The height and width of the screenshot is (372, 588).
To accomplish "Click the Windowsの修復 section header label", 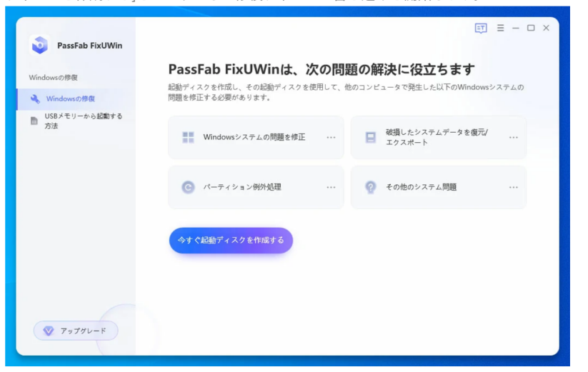I will click(54, 78).
